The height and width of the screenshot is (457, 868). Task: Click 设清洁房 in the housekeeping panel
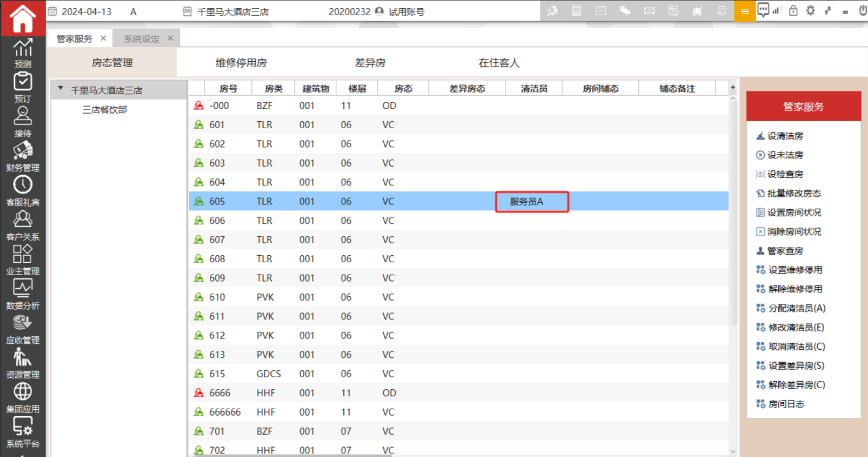click(x=785, y=136)
